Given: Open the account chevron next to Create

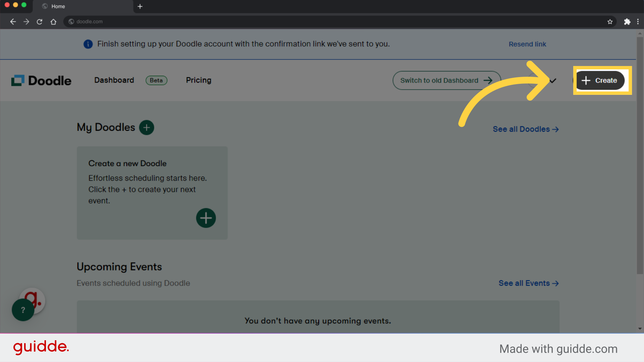Looking at the screenshot, I should pos(552,80).
